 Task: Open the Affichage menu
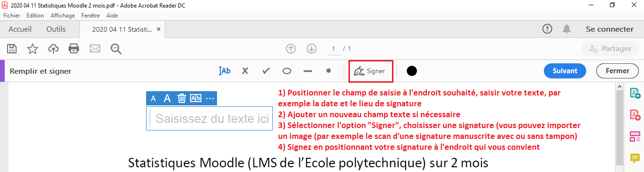tap(63, 15)
